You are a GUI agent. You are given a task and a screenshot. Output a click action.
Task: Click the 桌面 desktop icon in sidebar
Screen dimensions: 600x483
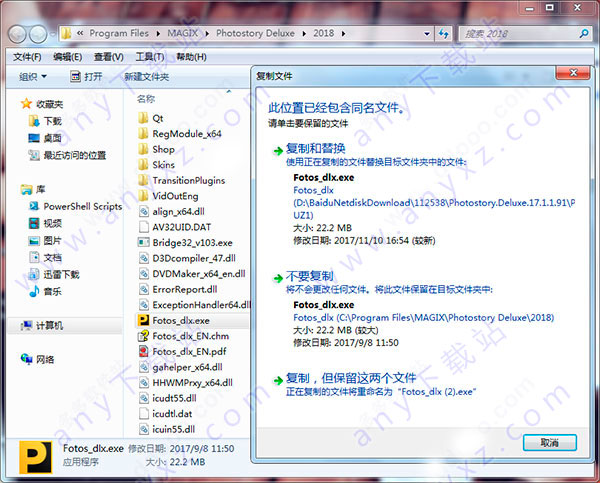click(34, 138)
